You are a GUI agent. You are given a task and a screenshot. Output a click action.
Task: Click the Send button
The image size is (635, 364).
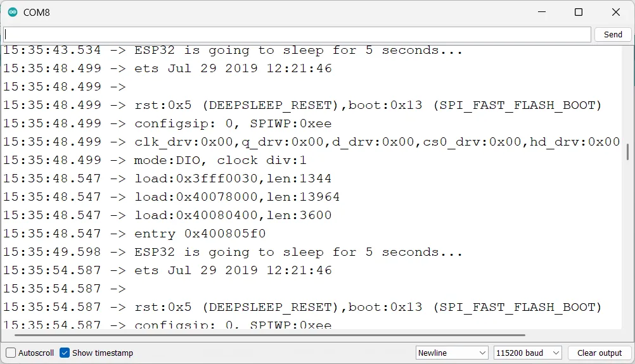click(x=613, y=34)
